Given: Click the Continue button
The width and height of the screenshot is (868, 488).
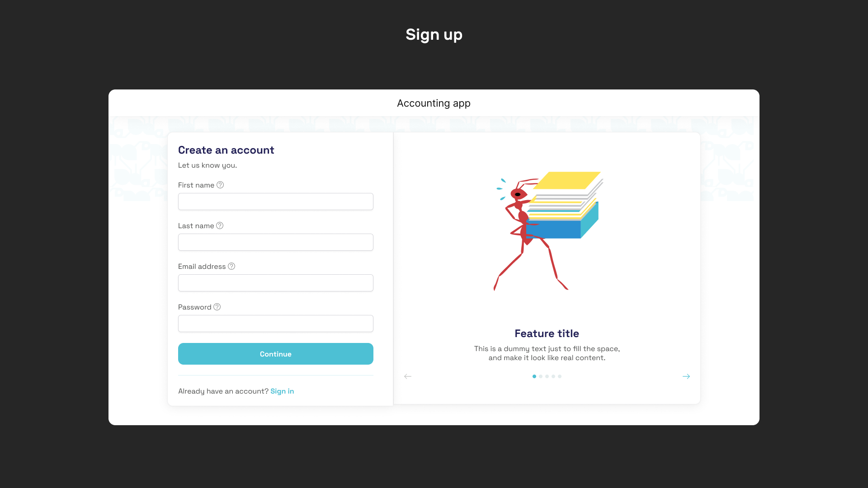Looking at the screenshot, I should point(275,354).
